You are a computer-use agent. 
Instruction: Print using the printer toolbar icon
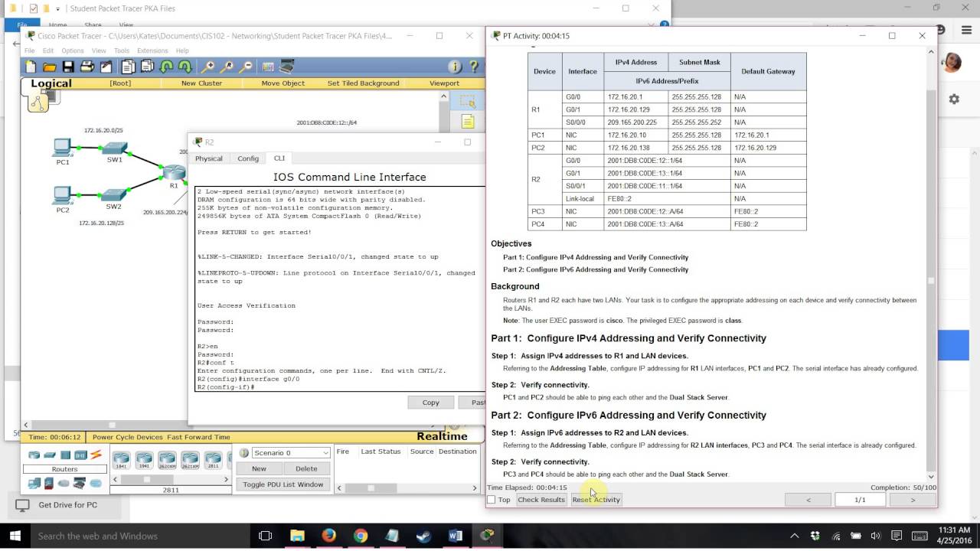(x=87, y=67)
